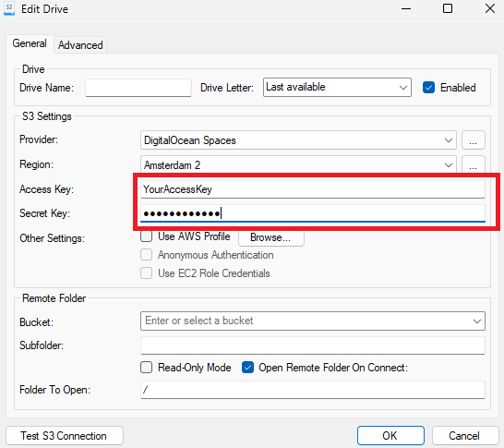Enable the Use AWS Profile checkbox
This screenshot has width=504, height=448.
146,236
